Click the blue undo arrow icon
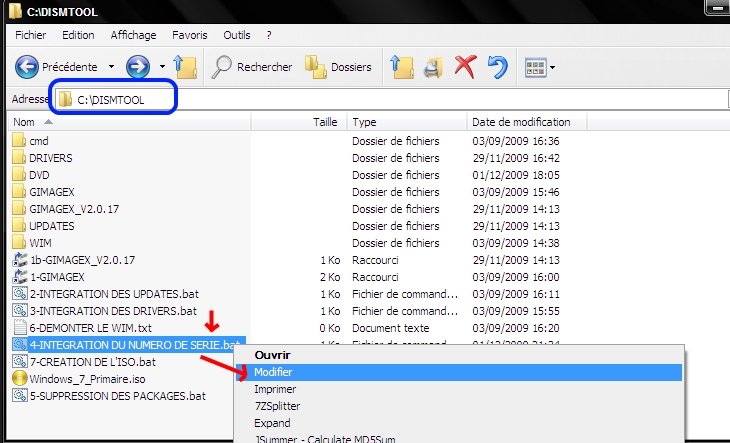Viewport: 730px width, 443px height. (496, 67)
